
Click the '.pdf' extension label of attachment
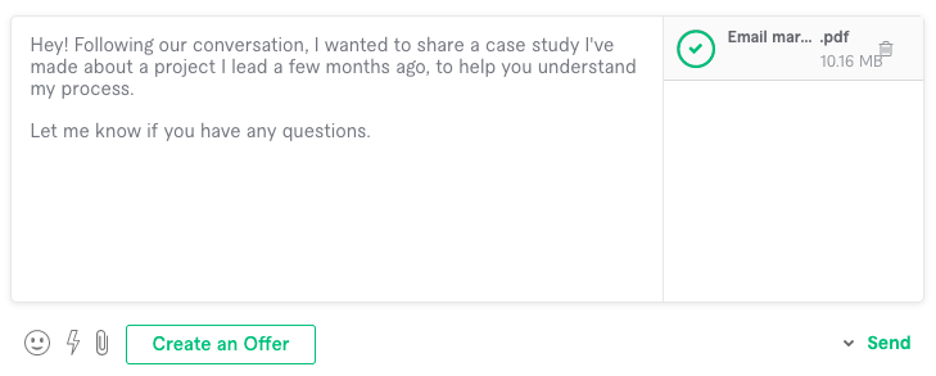pyautogui.click(x=835, y=38)
